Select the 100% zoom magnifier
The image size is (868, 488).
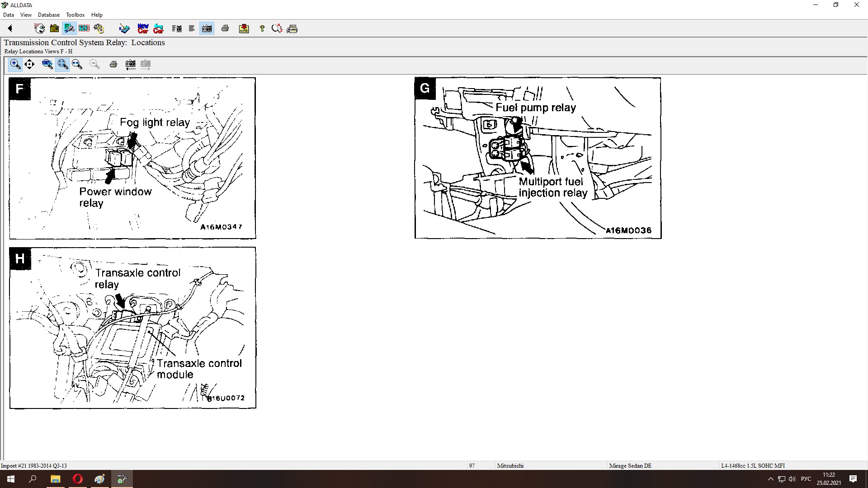click(47, 64)
